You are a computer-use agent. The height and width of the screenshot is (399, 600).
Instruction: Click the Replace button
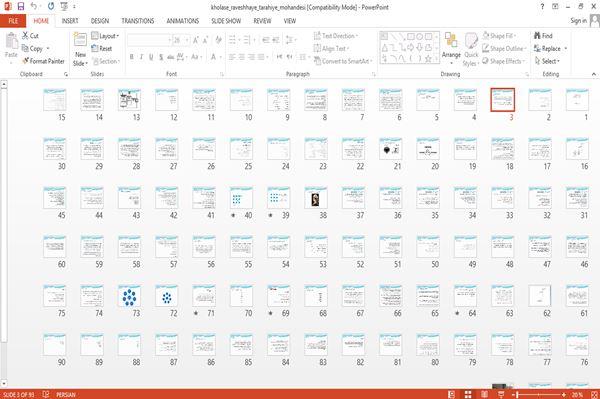pos(548,49)
